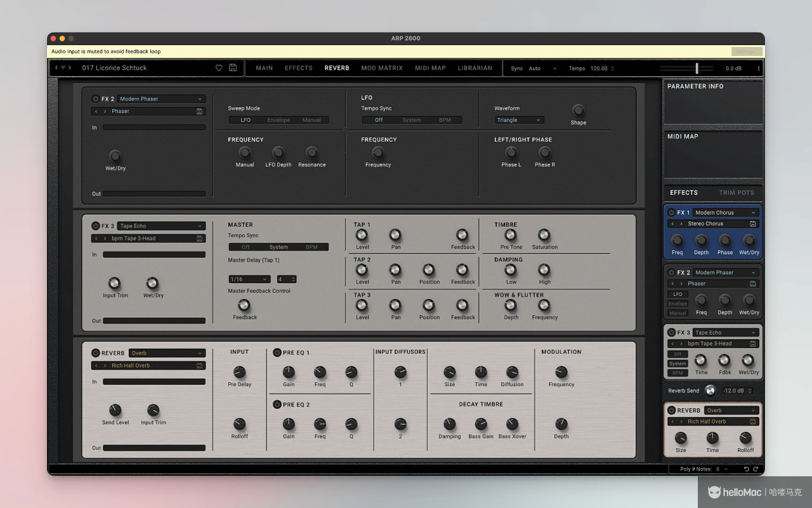Open the preset browser menu icon
The width and height of the screenshot is (812, 508).
(63, 68)
